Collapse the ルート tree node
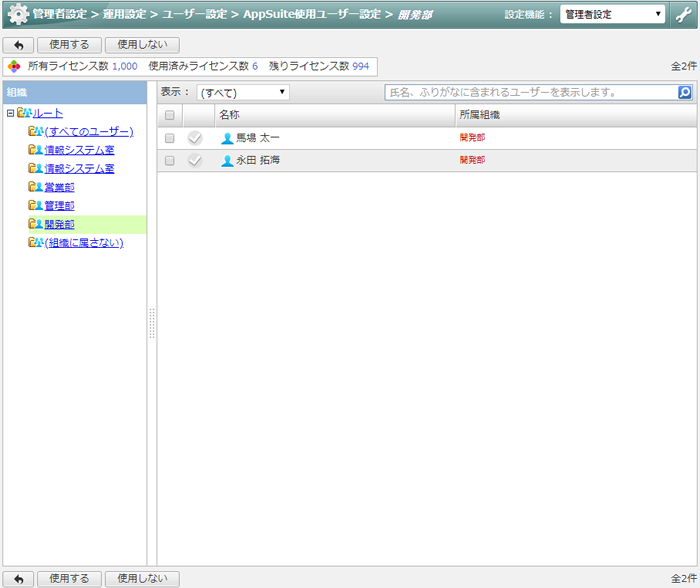This screenshot has width=700, height=588. click(10, 113)
